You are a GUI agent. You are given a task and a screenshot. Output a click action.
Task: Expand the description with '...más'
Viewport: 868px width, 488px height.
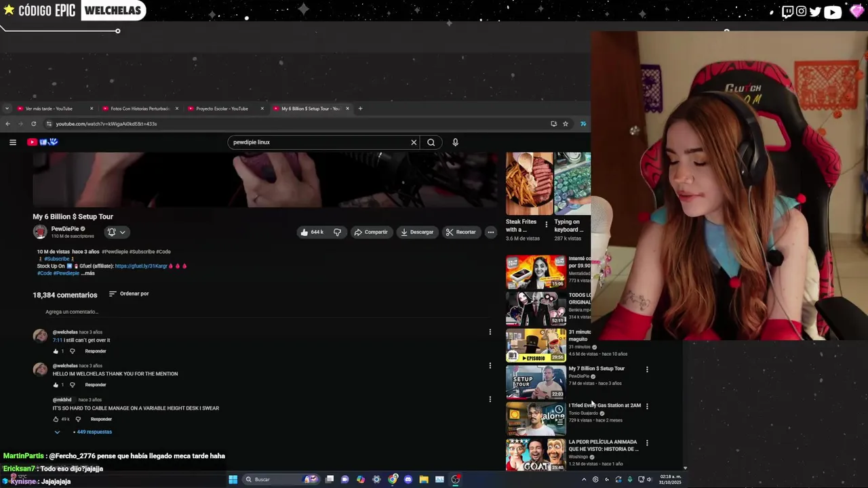(x=88, y=273)
